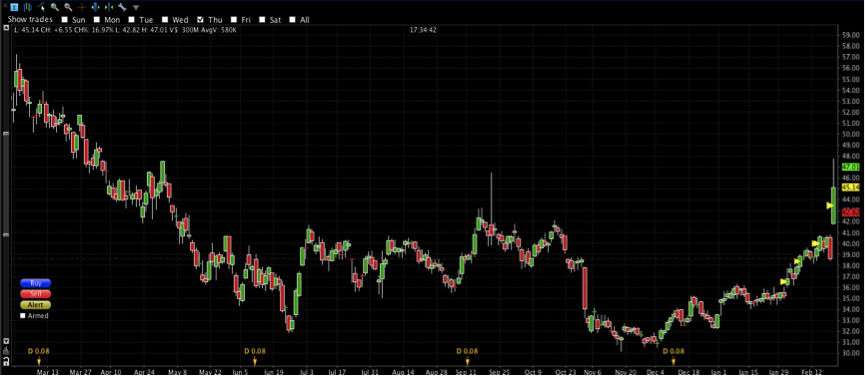Click the yellow trade arrow near 38.50 level
This screenshot has height=376, width=865.
pyautogui.click(x=797, y=261)
